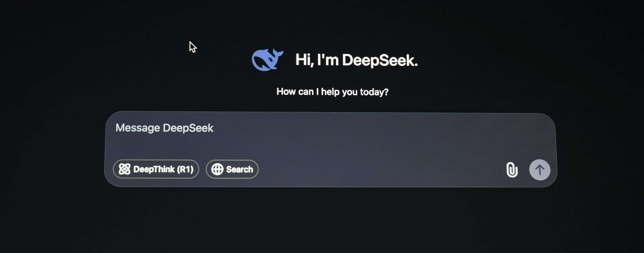Image resolution: width=644 pixels, height=253 pixels.
Task: Click the whale's tail on the logo
Action: click(278, 54)
